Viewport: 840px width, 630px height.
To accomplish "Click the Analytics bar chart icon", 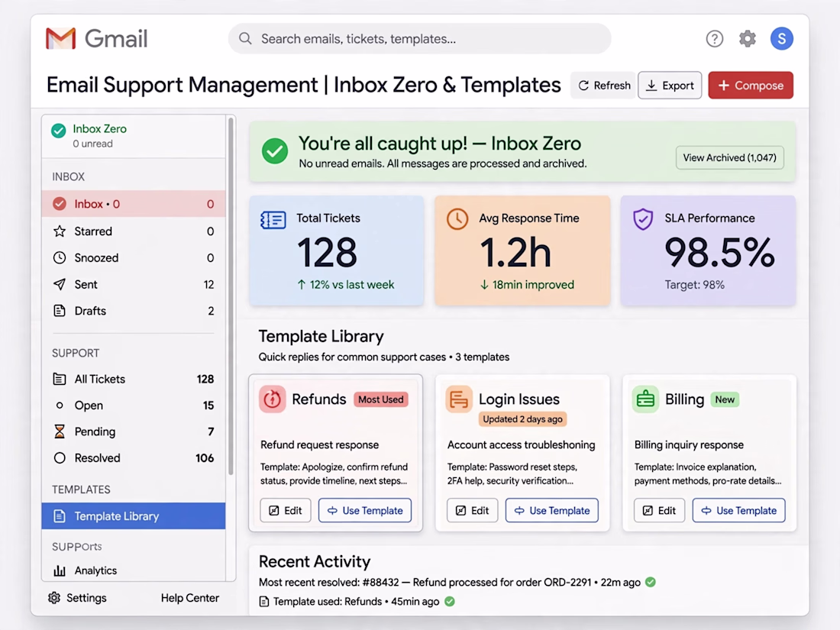I will (60, 570).
